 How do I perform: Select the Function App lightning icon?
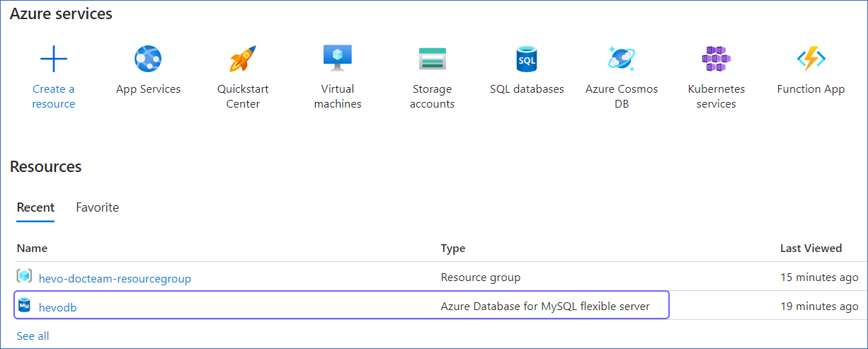coord(811,59)
